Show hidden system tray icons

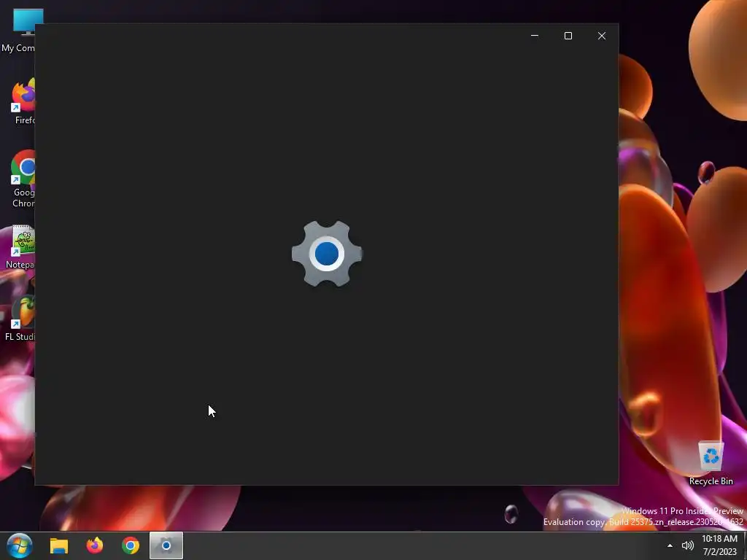[670, 545]
